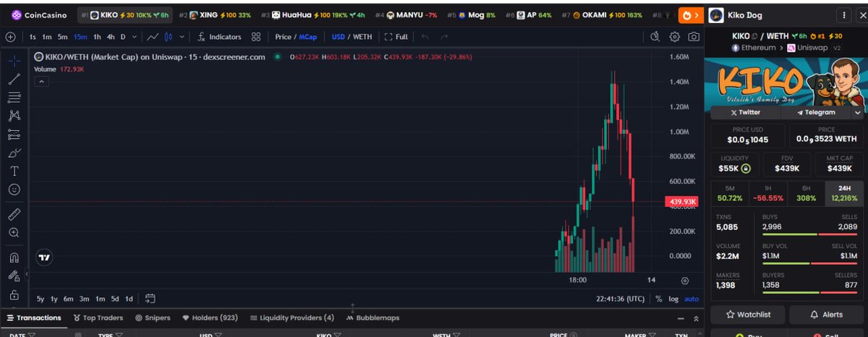Image resolution: width=868 pixels, height=337 pixels.
Task: Switch denomination to WETH
Action: click(362, 37)
